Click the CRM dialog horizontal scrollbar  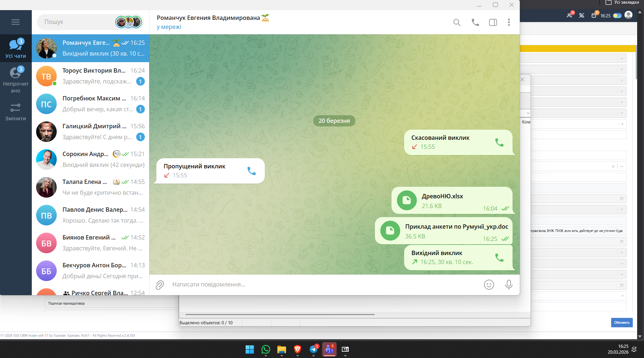[280, 315]
